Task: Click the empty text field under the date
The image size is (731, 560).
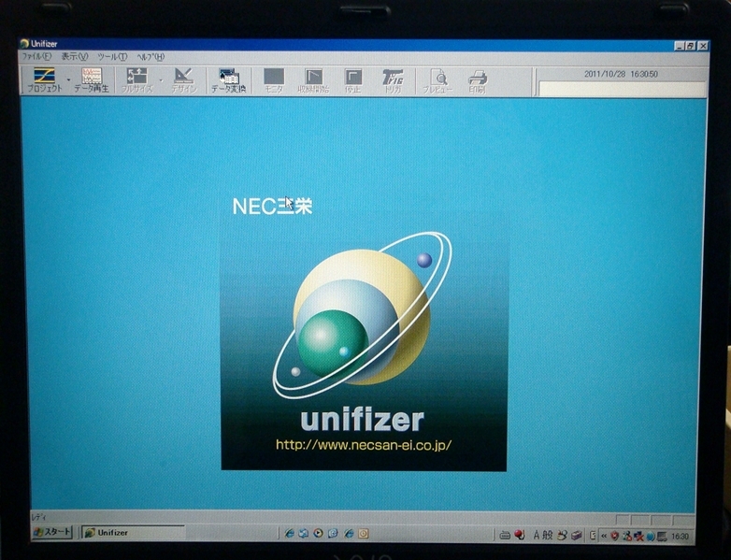Action: pos(622,89)
